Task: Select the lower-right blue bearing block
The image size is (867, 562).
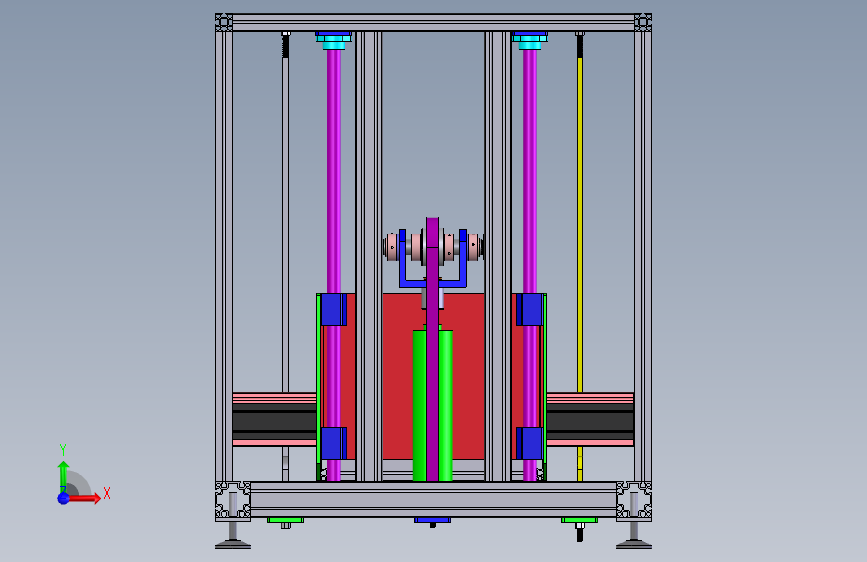Action: click(530, 443)
